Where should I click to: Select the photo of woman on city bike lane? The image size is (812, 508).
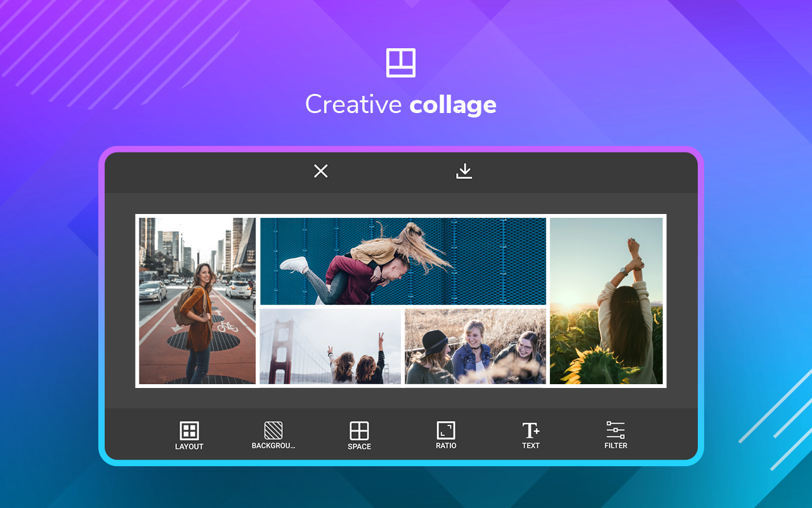pos(197,301)
